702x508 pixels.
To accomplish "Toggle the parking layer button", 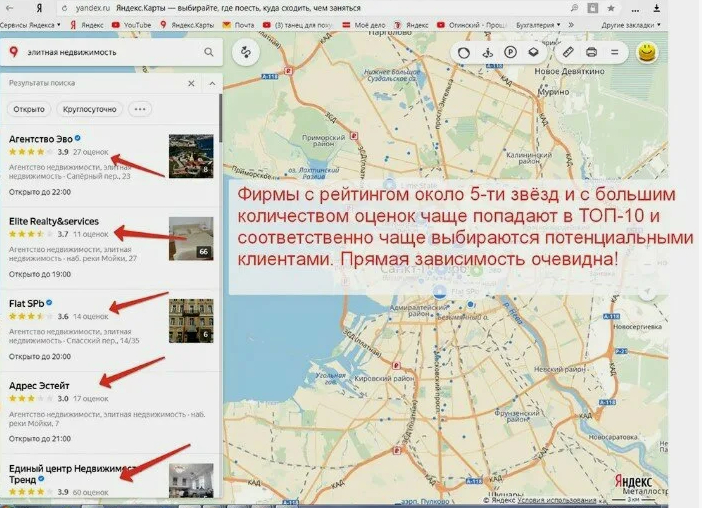I will coord(511,51).
